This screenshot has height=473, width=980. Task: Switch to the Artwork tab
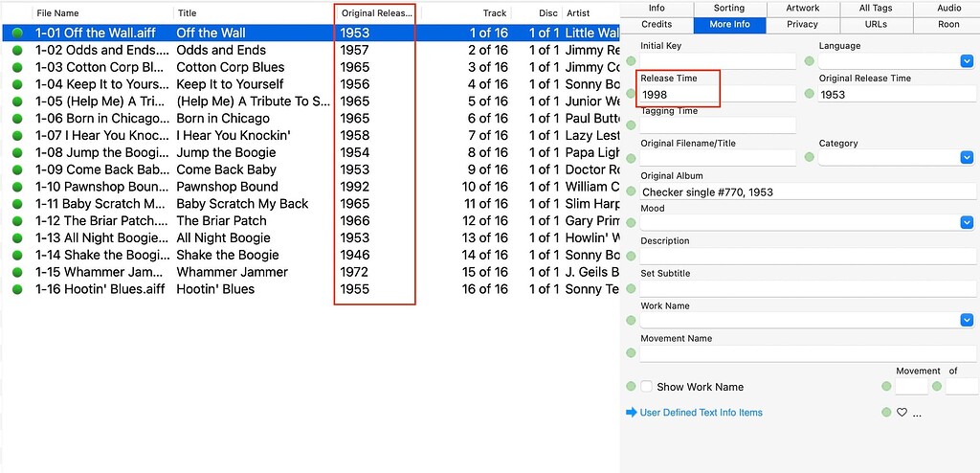[803, 8]
